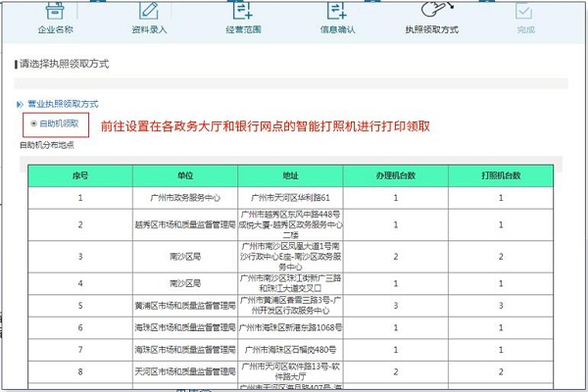Open the 信息确认 step label
The image size is (588, 392).
pyautogui.click(x=337, y=29)
